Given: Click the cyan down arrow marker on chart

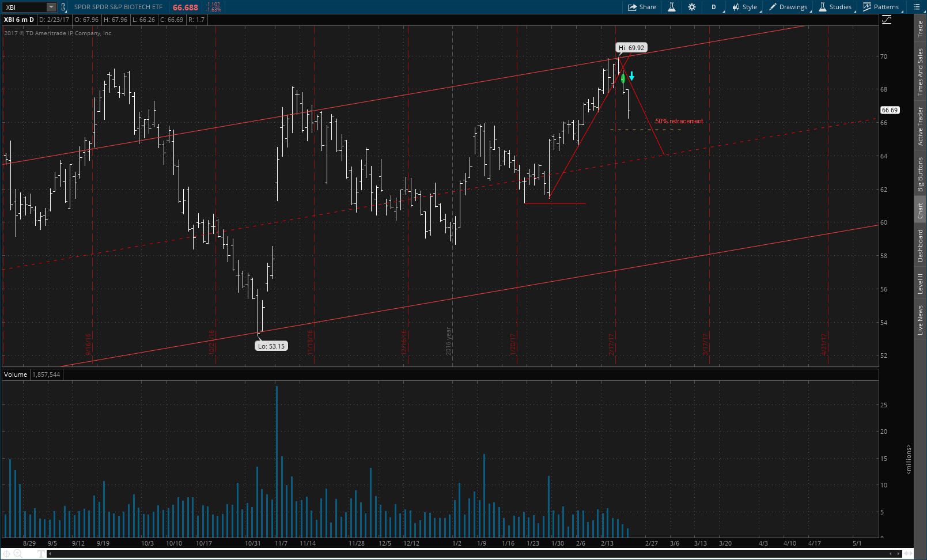Looking at the screenshot, I should coord(632,76).
